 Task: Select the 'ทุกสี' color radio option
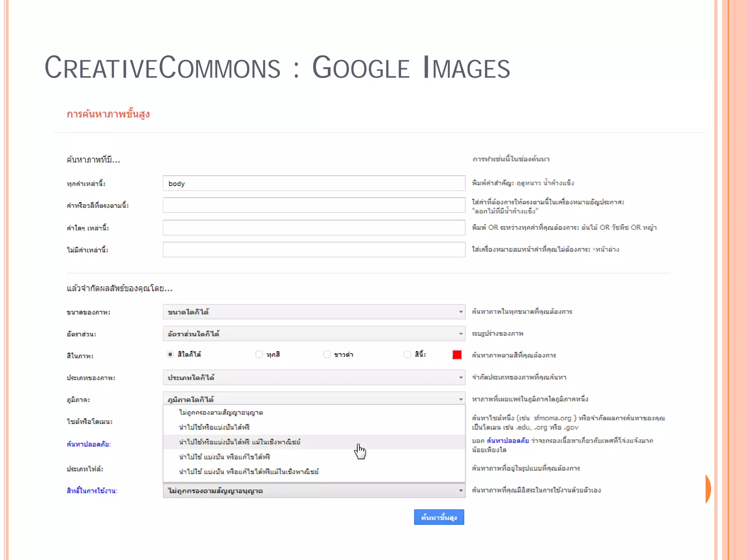coord(259,354)
